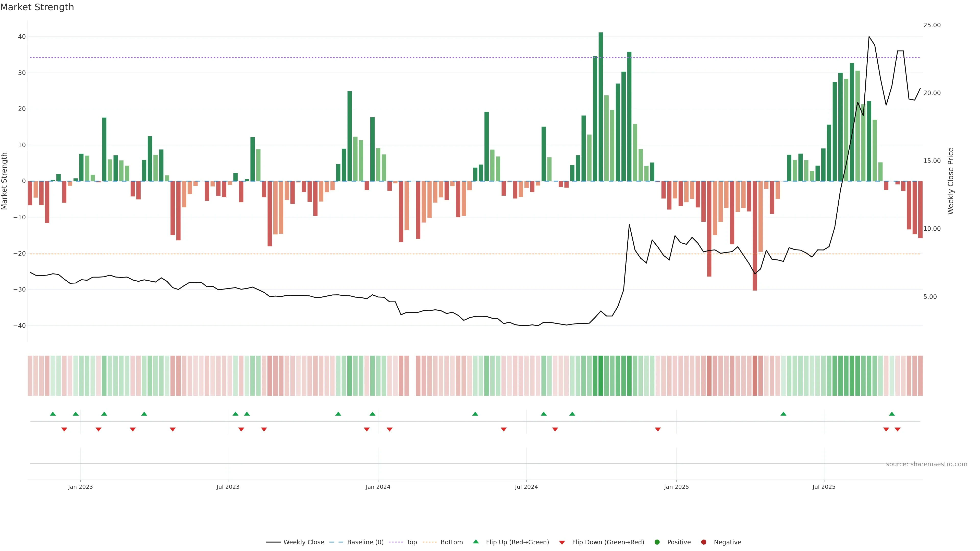Image resolution: width=980 pixels, height=551 pixels.
Task: Click the Weekly Close Price right axis title
Action: [x=951, y=181]
